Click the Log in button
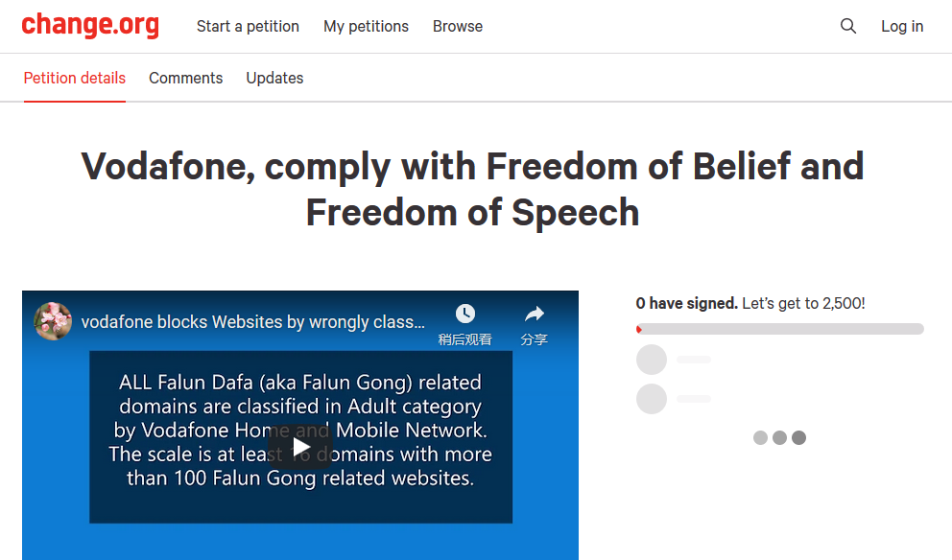The width and height of the screenshot is (952, 560). click(902, 27)
